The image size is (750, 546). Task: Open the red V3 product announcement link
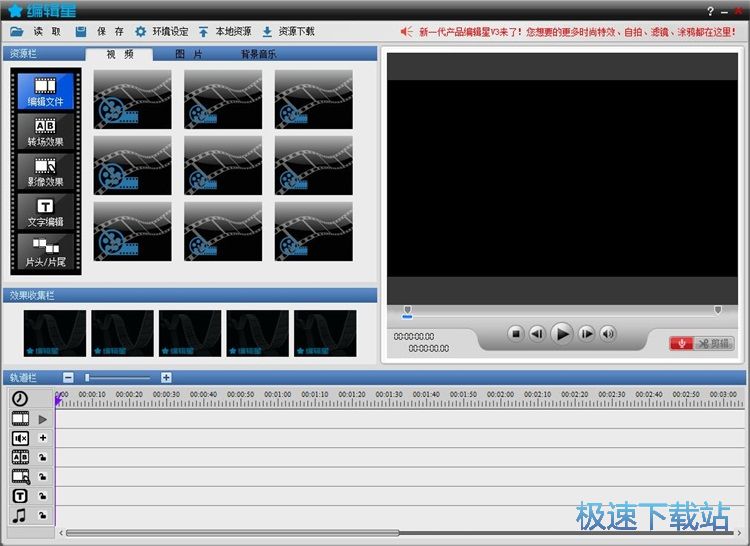[577, 32]
